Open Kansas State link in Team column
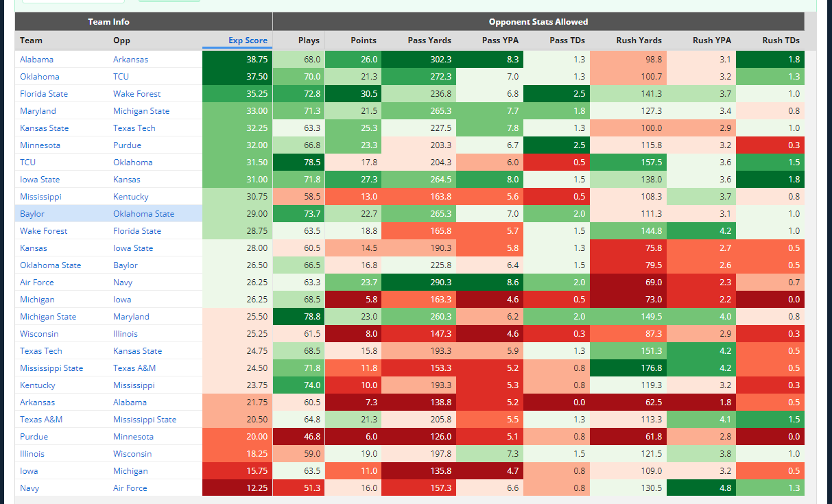 (44, 128)
